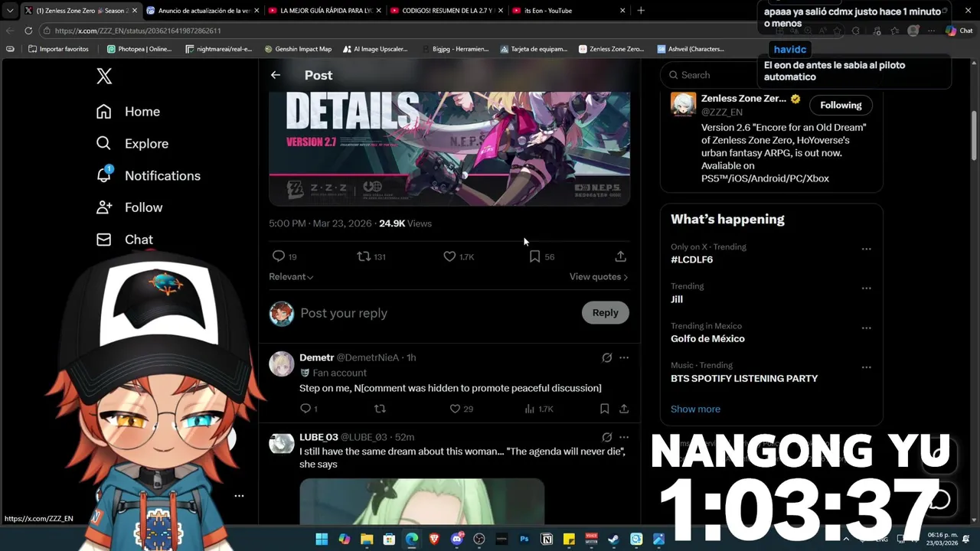Bookmark the main post showing 56
The image size is (980, 551).
[x=541, y=256]
